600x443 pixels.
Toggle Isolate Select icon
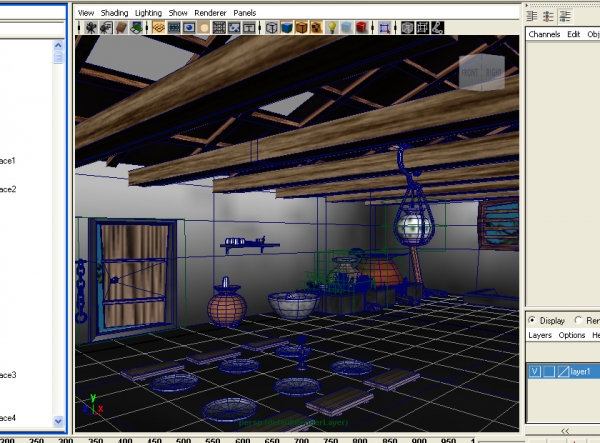[x=385, y=28]
